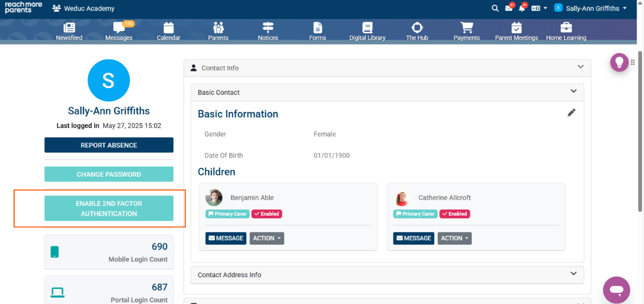Click Catherine Allcroft's profile photo

tap(401, 198)
